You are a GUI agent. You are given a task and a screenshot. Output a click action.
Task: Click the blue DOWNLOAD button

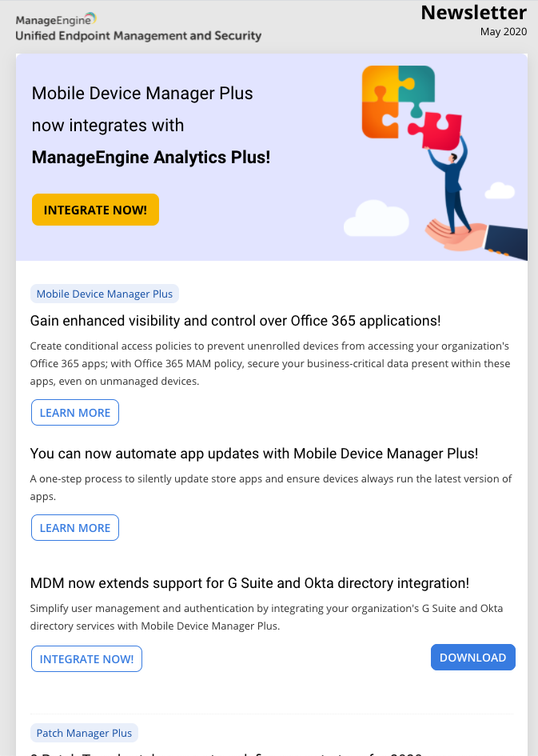(x=473, y=657)
